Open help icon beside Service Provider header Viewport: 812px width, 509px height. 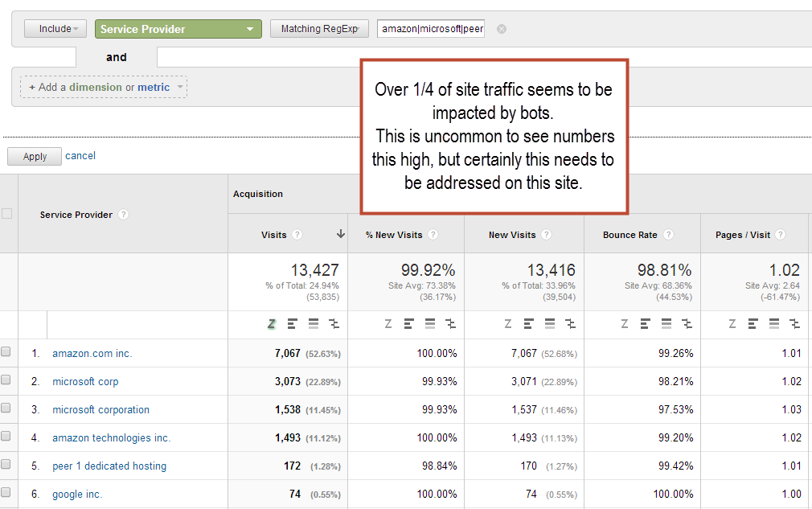(123, 215)
